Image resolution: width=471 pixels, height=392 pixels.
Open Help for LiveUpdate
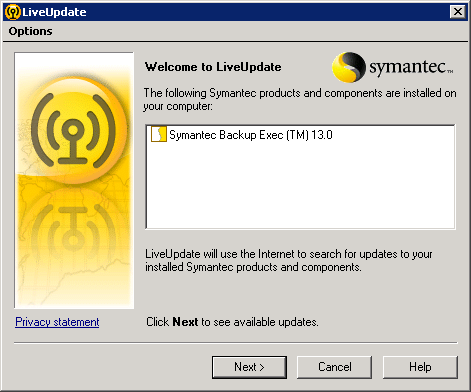(x=420, y=367)
